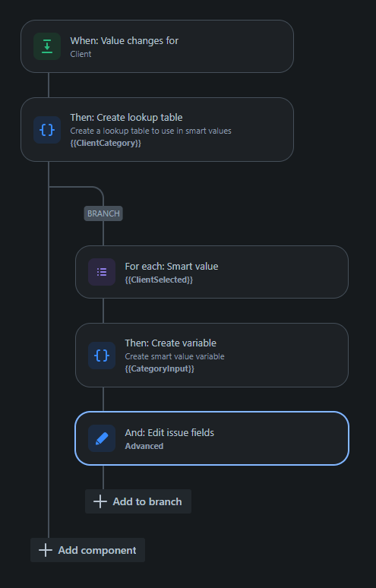Screen dimensions: 376x588
Task: Select the Then: Create variable step
Action: point(212,355)
